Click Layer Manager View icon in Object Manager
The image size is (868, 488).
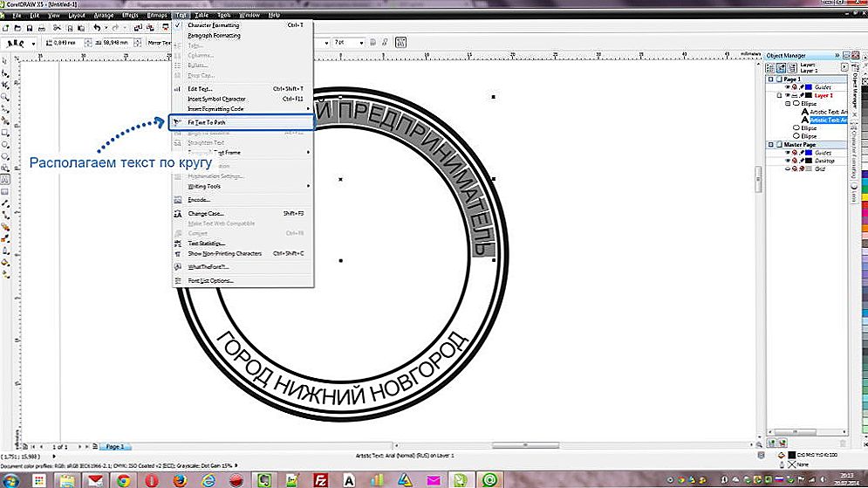(792, 67)
